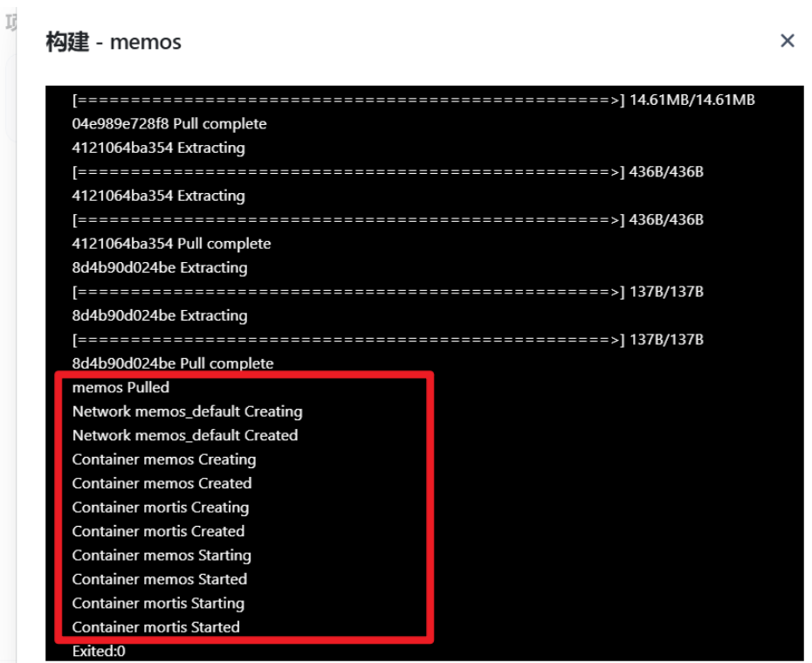Click the 构建 - memos dialog title

pos(114,42)
